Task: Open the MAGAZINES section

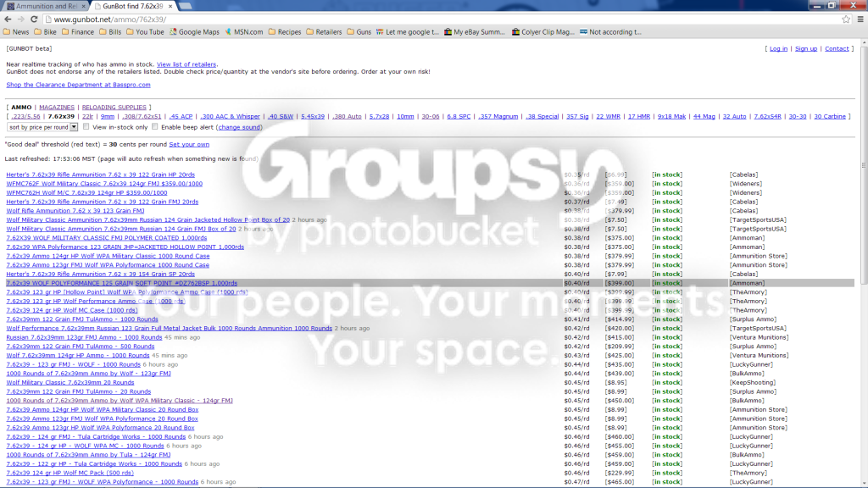Action: click(x=57, y=108)
